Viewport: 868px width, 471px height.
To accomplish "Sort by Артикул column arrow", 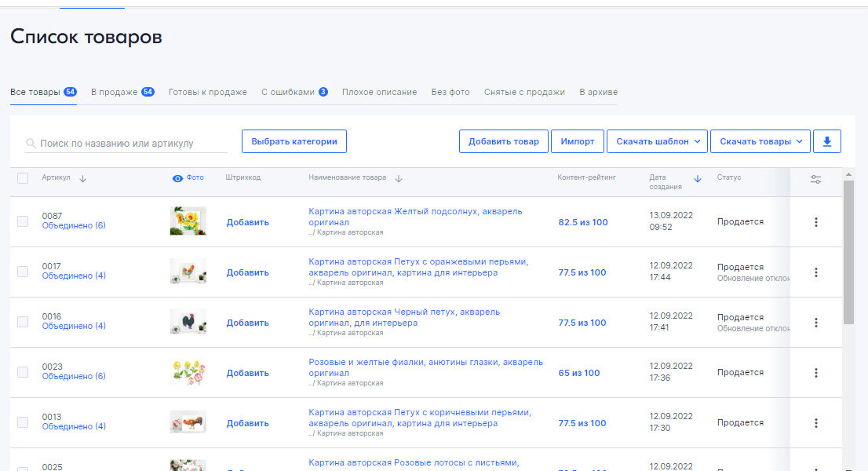I will pos(82,179).
